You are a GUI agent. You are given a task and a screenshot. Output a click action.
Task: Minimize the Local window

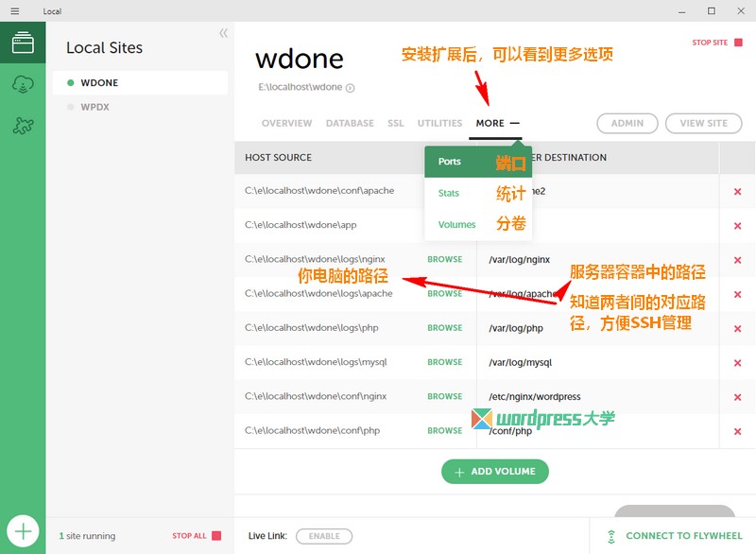(681, 11)
